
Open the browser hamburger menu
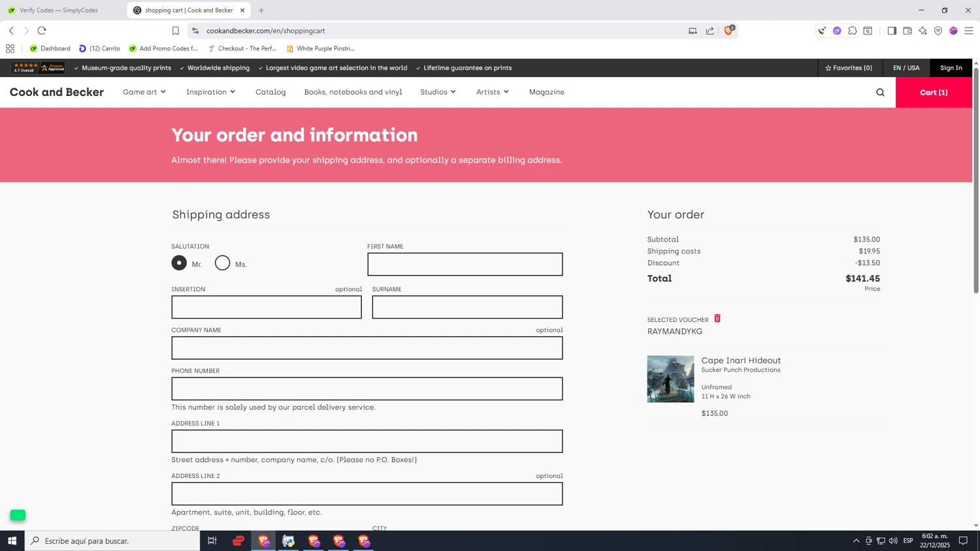(x=969, y=31)
